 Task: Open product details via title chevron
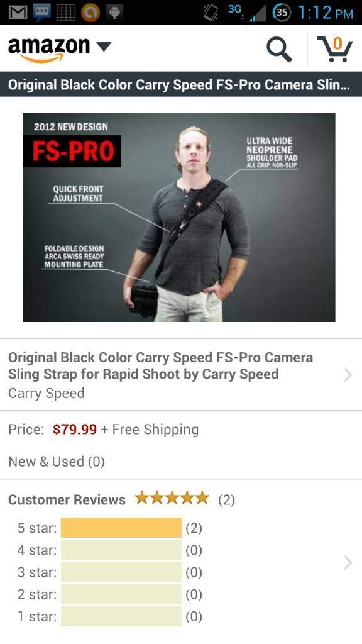pos(348,375)
